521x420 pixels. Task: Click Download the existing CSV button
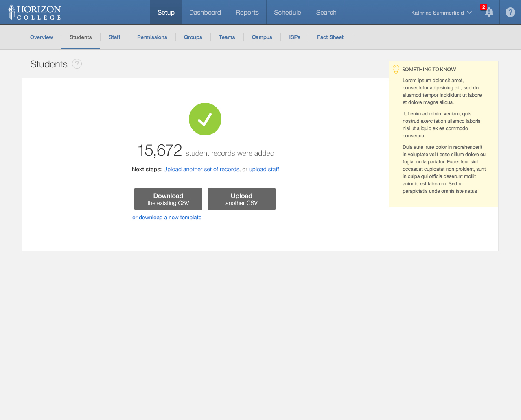(x=168, y=199)
